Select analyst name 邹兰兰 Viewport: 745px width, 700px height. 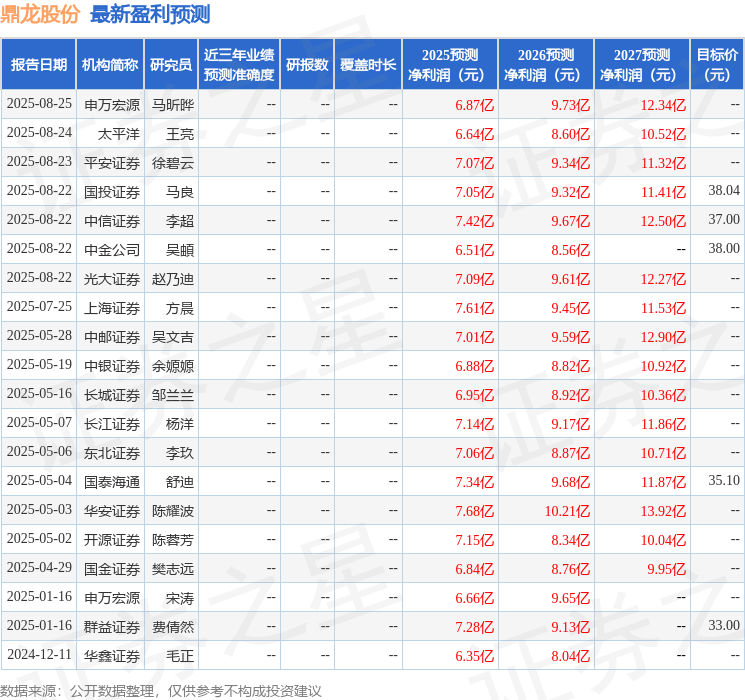[173, 395]
